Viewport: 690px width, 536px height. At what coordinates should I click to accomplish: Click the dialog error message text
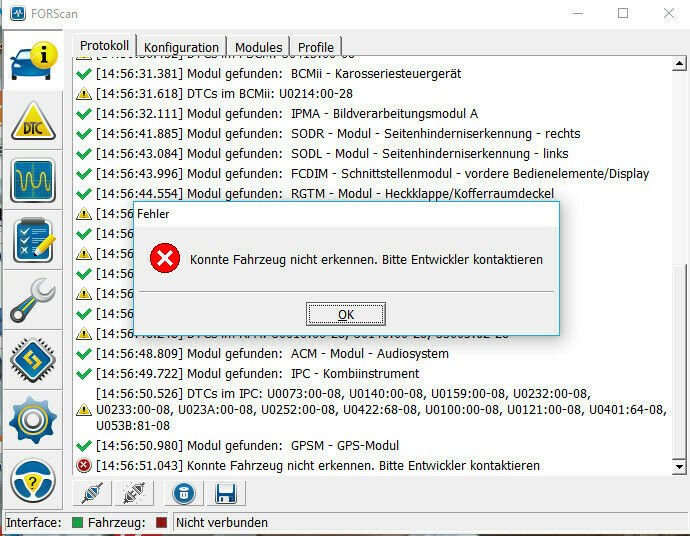[366, 260]
